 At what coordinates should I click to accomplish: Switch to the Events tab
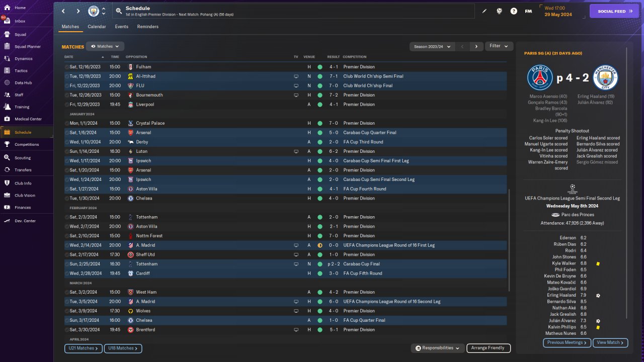121,27
